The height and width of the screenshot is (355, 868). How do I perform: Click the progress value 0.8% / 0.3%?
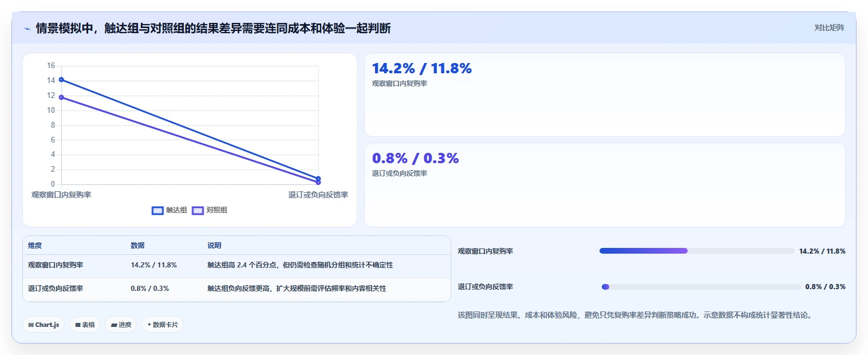coord(825,287)
